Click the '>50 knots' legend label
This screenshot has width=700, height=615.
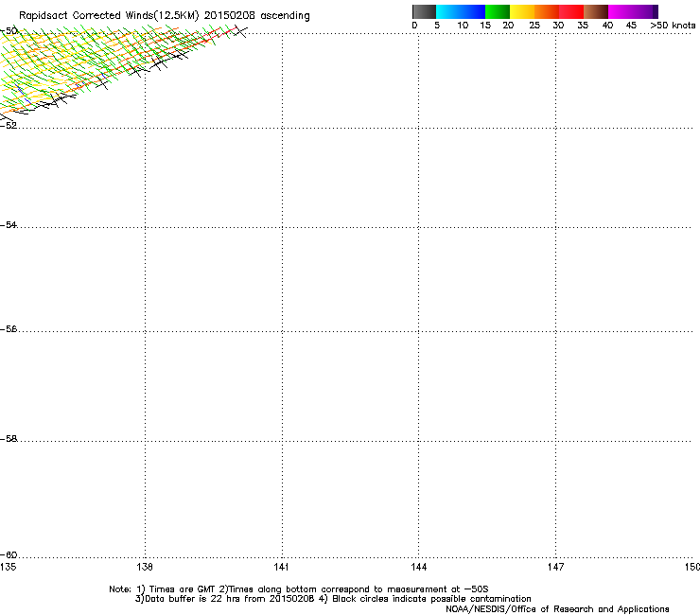673,26
